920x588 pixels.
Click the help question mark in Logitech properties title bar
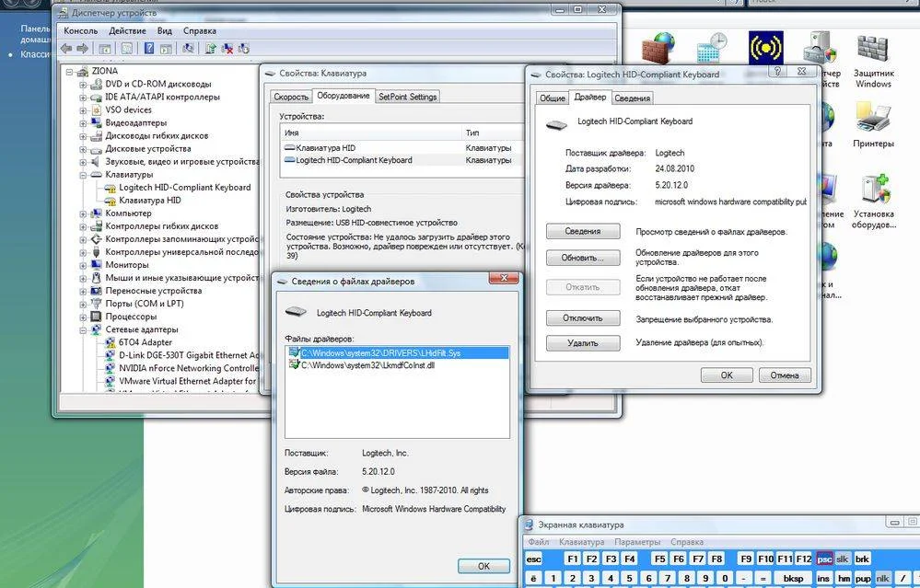[777, 72]
